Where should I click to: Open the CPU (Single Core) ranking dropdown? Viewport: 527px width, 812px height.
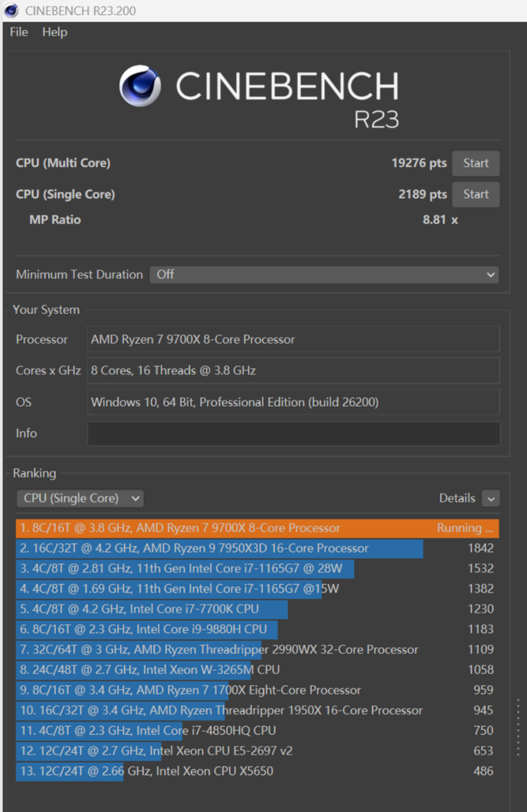coord(79,498)
